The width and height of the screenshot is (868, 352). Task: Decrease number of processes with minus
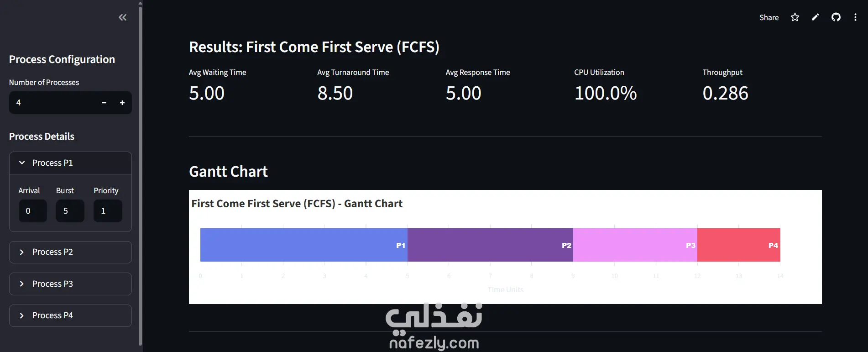104,103
